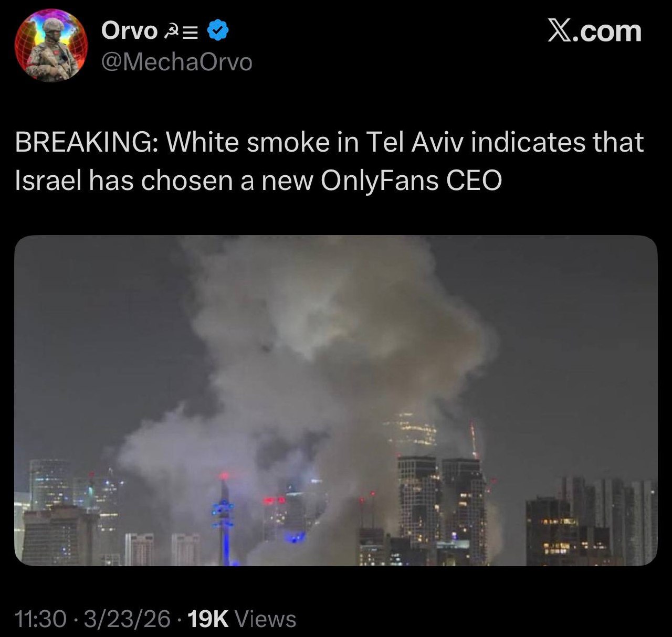This screenshot has width=672, height=637.
Task: Click the three-line symbol before the verified badge
Action: coord(191,33)
